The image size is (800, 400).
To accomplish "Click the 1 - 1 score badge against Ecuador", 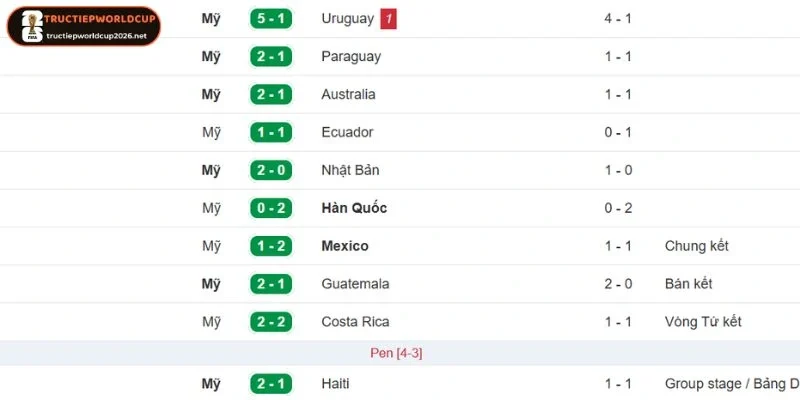I will click(270, 132).
